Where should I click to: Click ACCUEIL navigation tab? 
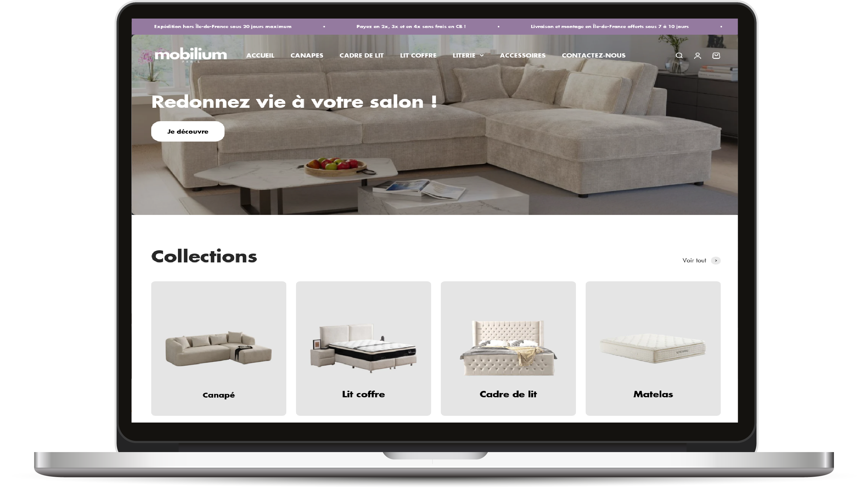[x=260, y=55]
